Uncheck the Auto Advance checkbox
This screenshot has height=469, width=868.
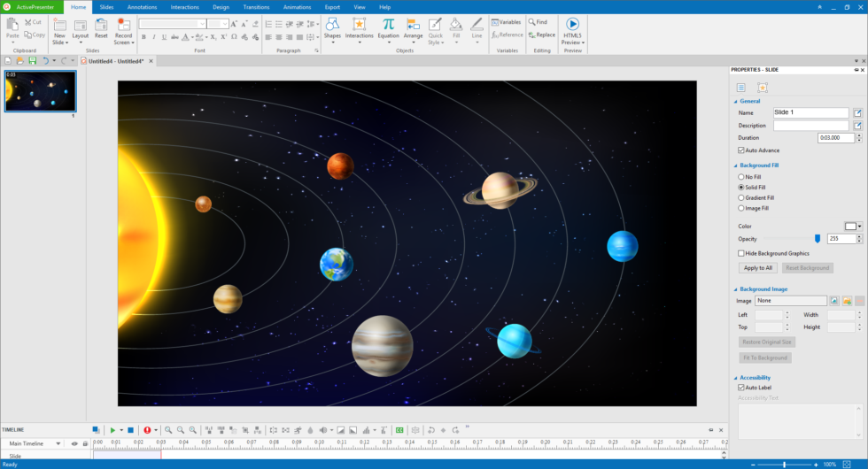point(741,150)
